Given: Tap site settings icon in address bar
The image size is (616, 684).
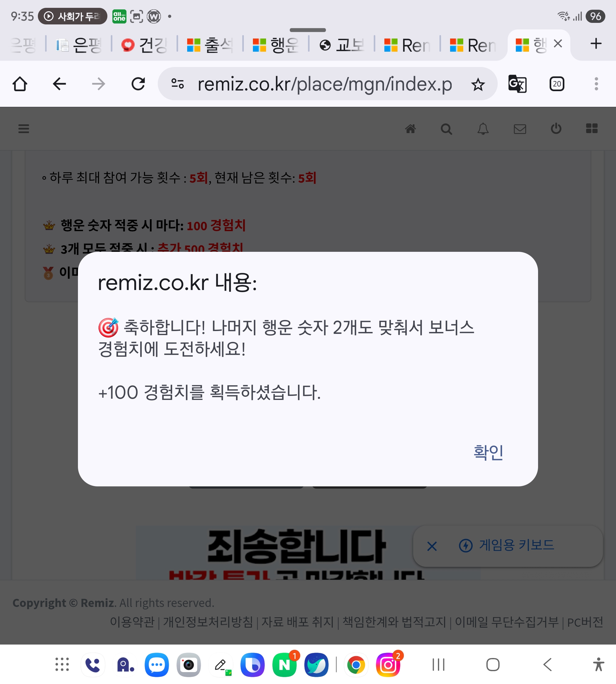Looking at the screenshot, I should [x=177, y=84].
